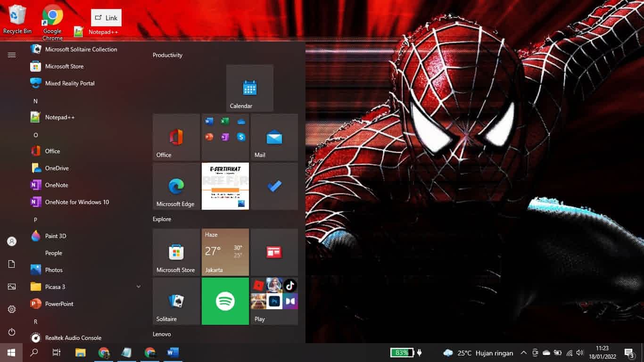The image size is (644, 362).
Task: Open the Office tile in Productivity group
Action: click(x=176, y=137)
